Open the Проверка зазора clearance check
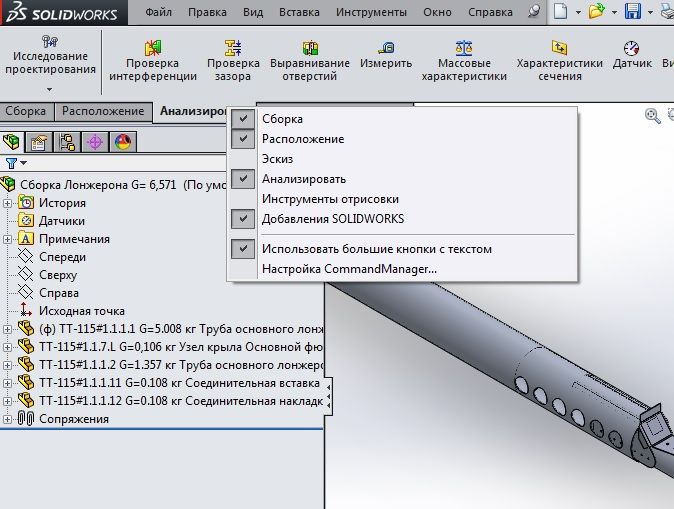This screenshot has width=674, height=509. pos(233,47)
